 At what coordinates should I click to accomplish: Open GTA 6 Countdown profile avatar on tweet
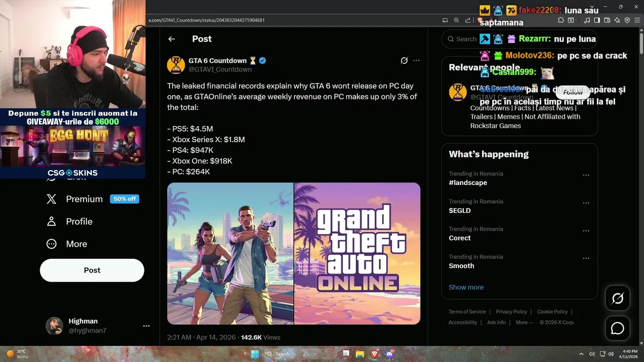[x=176, y=65]
